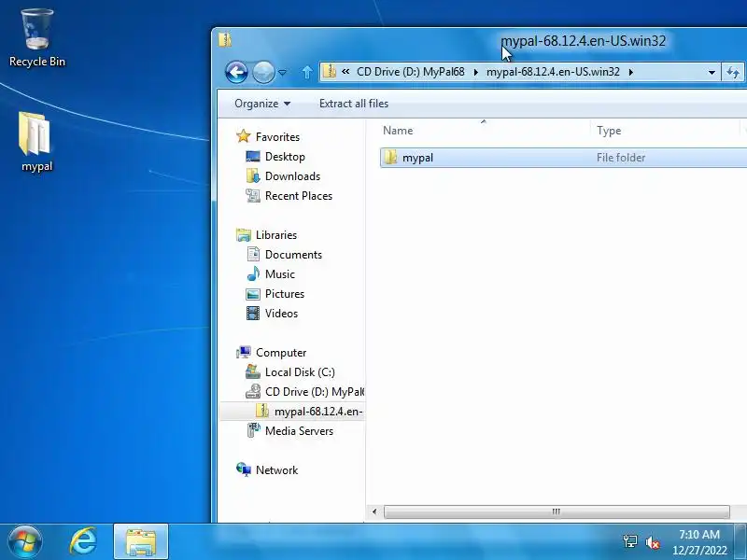The height and width of the screenshot is (560, 747).
Task: Click the CD Drive (D:) disc icon
Action: [x=253, y=391]
